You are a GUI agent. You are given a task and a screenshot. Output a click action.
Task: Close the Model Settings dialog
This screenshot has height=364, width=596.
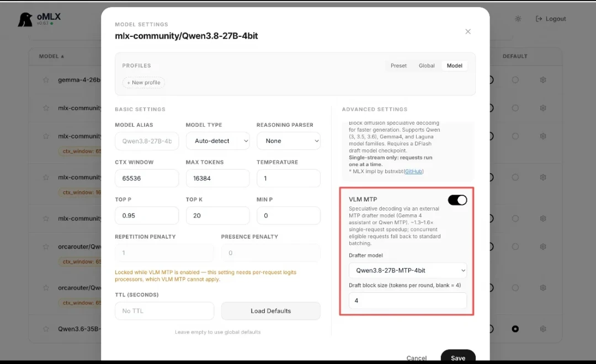point(468,31)
